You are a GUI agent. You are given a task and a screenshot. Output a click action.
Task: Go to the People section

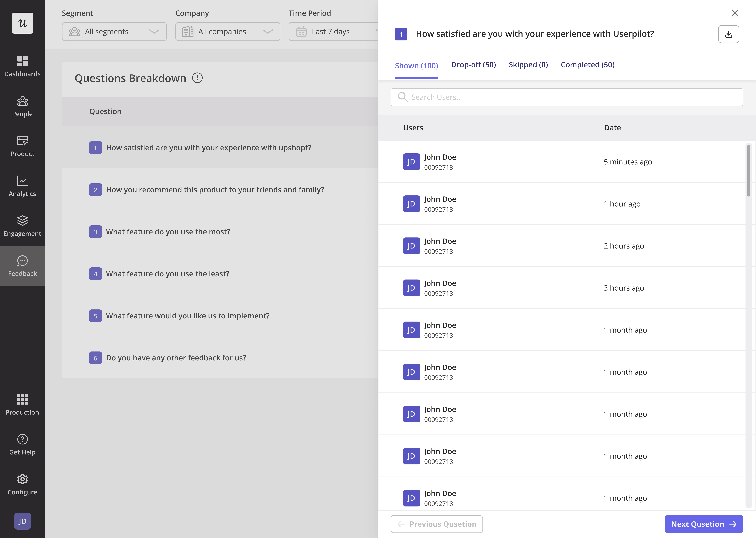22,106
